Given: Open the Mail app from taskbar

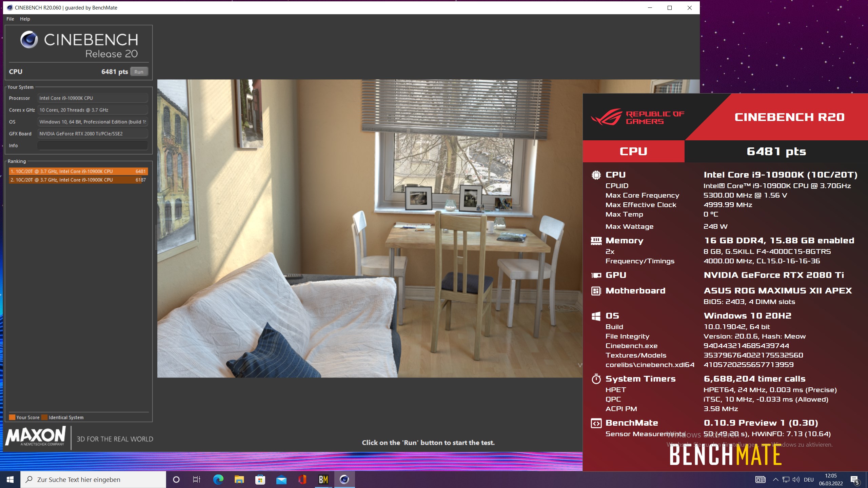Looking at the screenshot, I should tap(281, 480).
